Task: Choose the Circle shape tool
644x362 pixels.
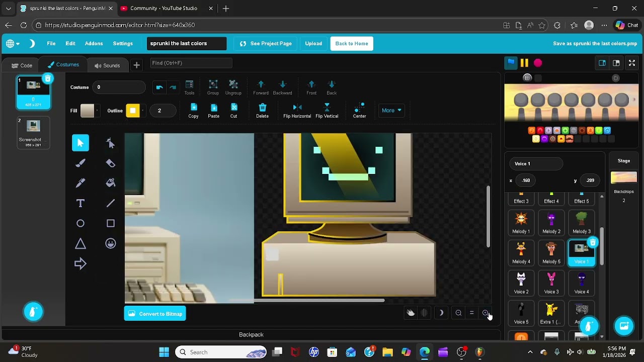Action: (x=80, y=223)
